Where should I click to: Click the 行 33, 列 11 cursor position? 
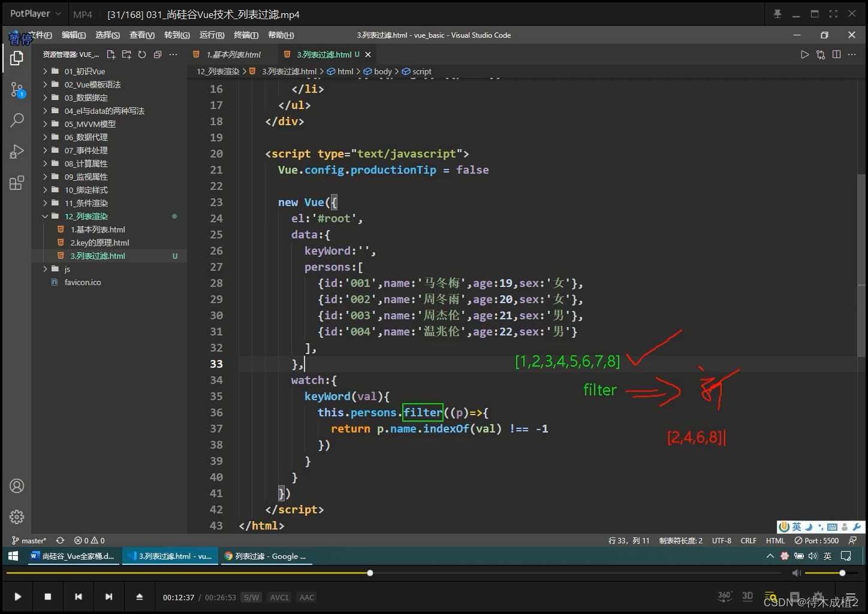629,540
